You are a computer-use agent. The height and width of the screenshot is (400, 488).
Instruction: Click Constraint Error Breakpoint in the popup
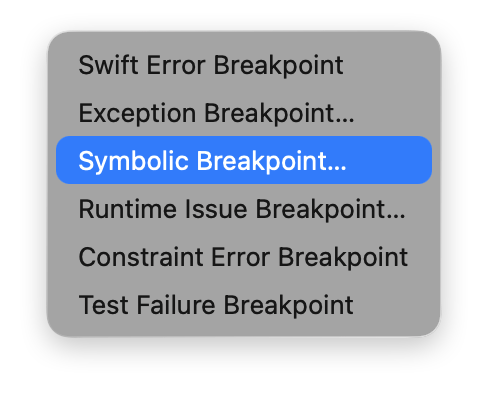(x=244, y=257)
